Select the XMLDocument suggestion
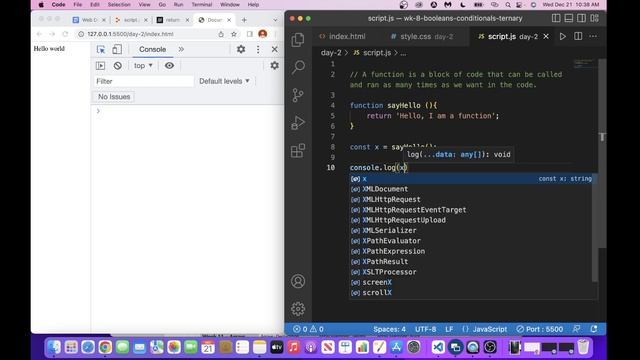Viewport: 640px width, 360px height. pyautogui.click(x=472, y=189)
